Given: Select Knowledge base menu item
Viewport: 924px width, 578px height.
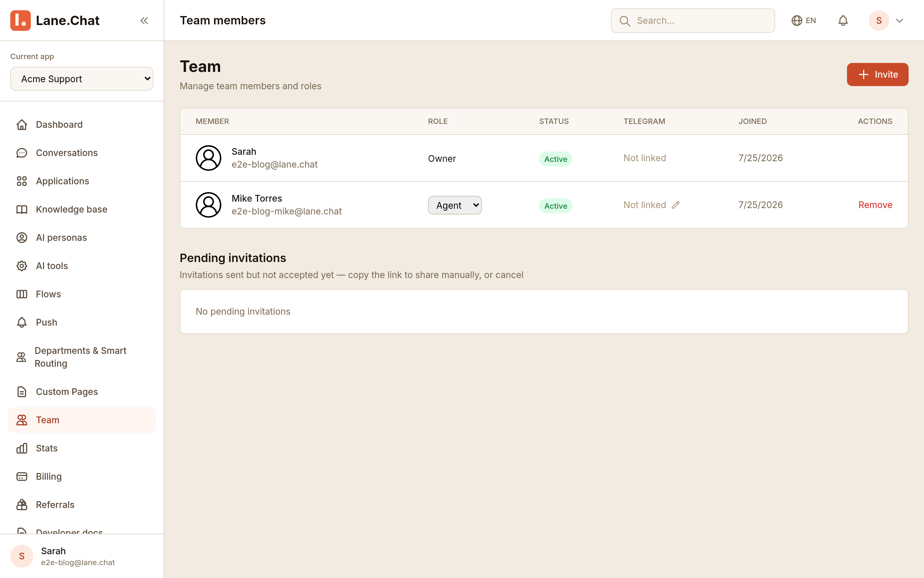Looking at the screenshot, I should (x=82, y=209).
